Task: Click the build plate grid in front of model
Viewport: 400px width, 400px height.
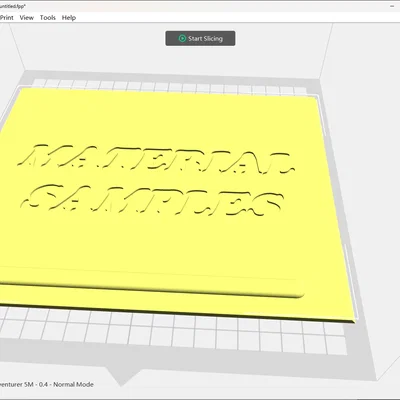Action: (173, 332)
